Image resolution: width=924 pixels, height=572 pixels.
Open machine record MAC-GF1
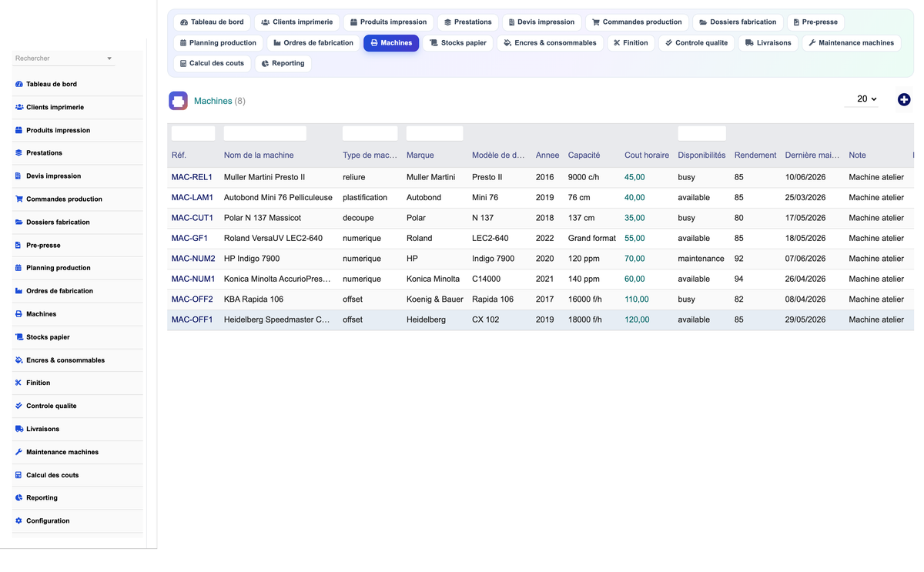pos(189,239)
